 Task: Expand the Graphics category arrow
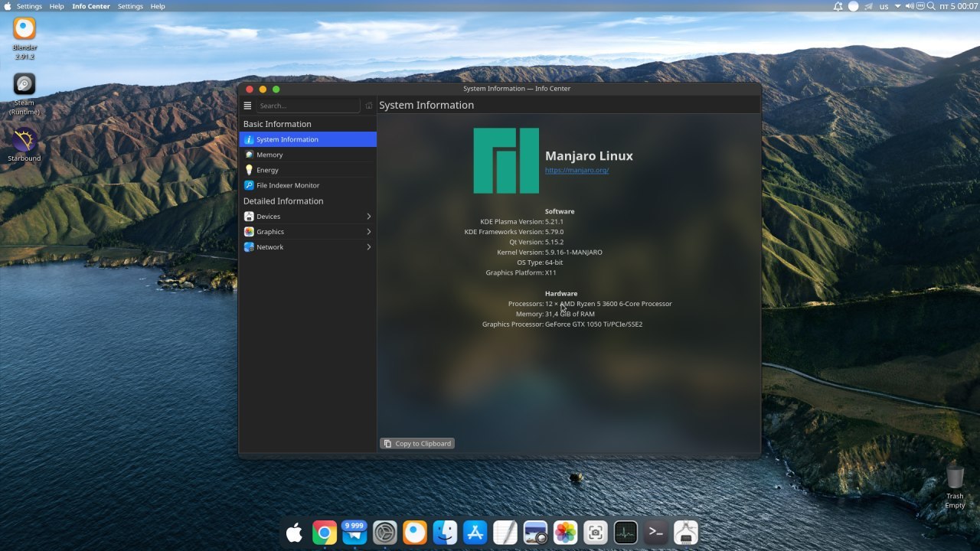coord(368,232)
